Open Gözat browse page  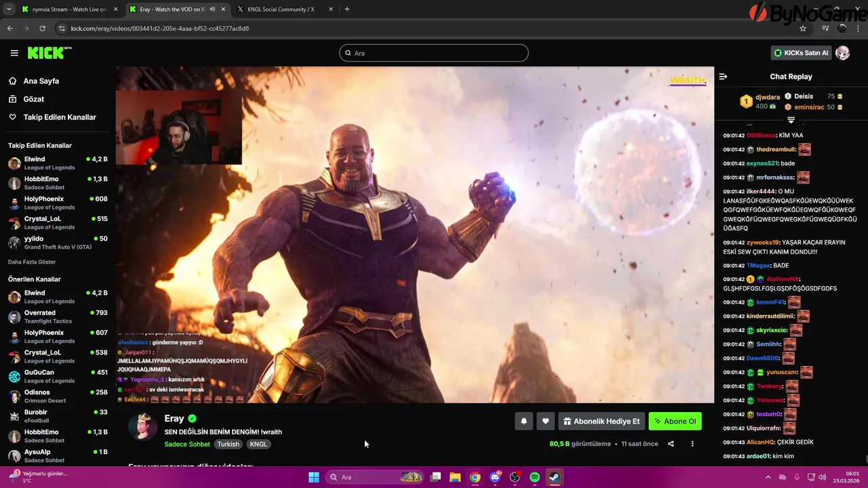[33, 99]
